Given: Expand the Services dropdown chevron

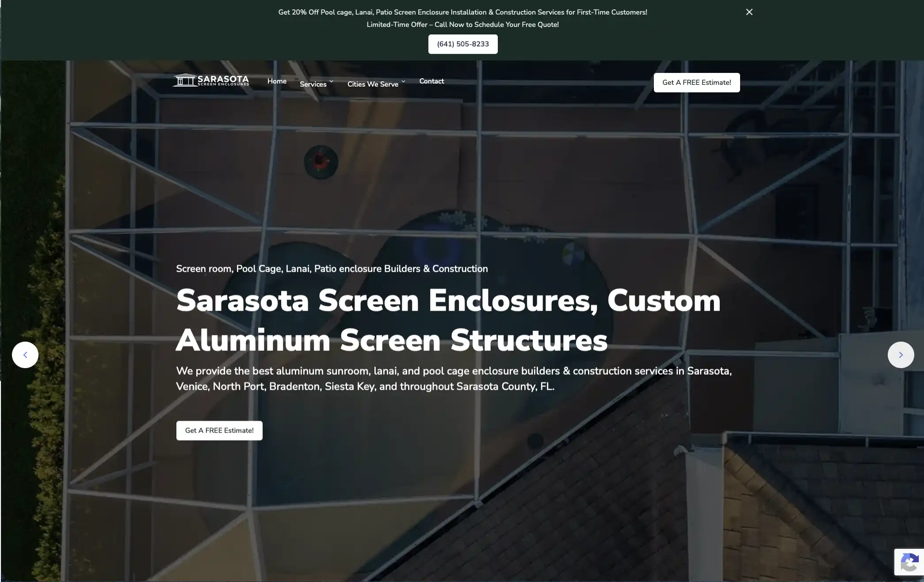Looking at the screenshot, I should coord(331,81).
